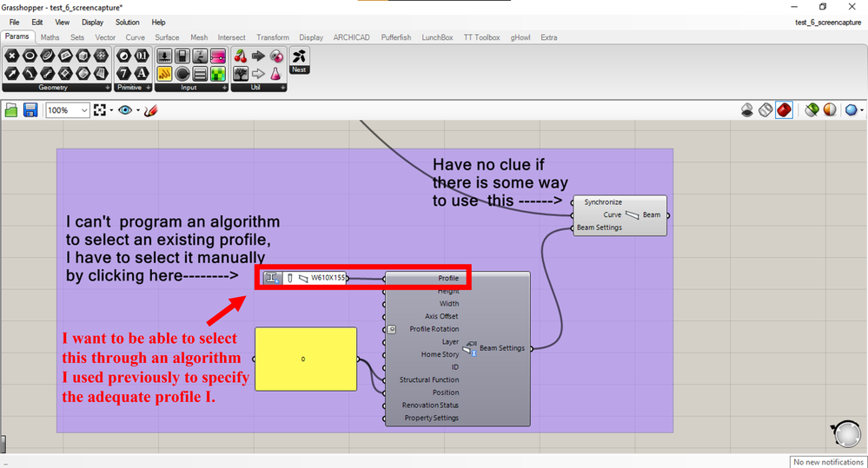Switch to the ARCHICAD tab
Screen dimensions: 868x468
352,37
